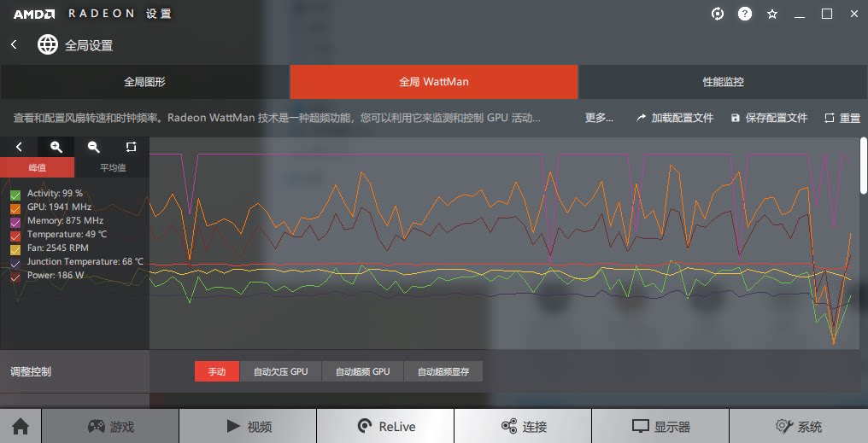Open the 游戏 Gaming section
Viewport: 868px width, 443px height.
[x=110, y=427]
